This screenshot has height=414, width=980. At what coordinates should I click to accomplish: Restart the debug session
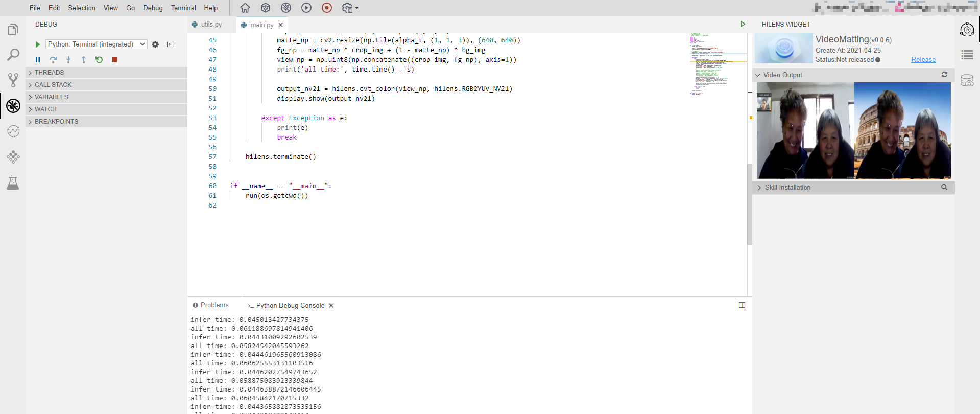tap(99, 60)
